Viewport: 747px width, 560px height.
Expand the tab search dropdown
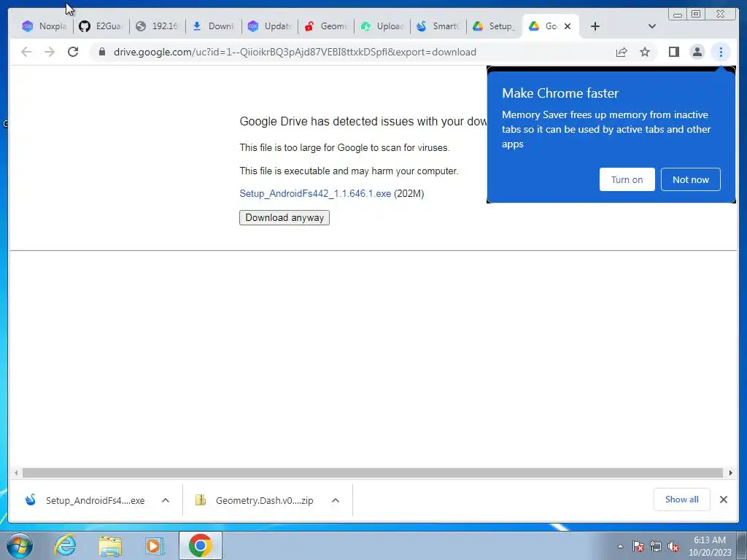click(651, 26)
